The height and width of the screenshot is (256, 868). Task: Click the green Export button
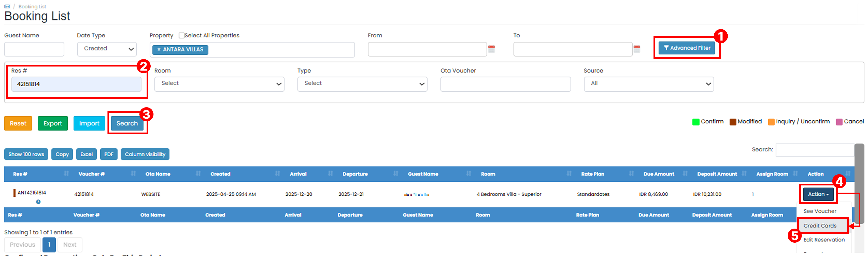(x=53, y=123)
